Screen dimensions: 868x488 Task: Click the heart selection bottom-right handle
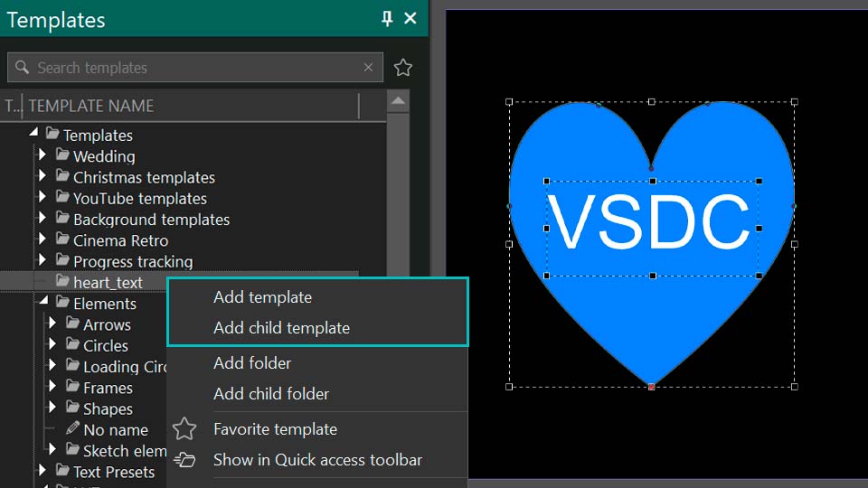click(x=795, y=387)
